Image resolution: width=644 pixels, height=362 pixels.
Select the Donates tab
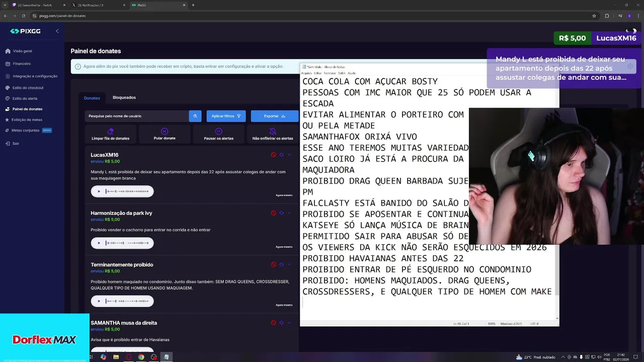pos(92,98)
